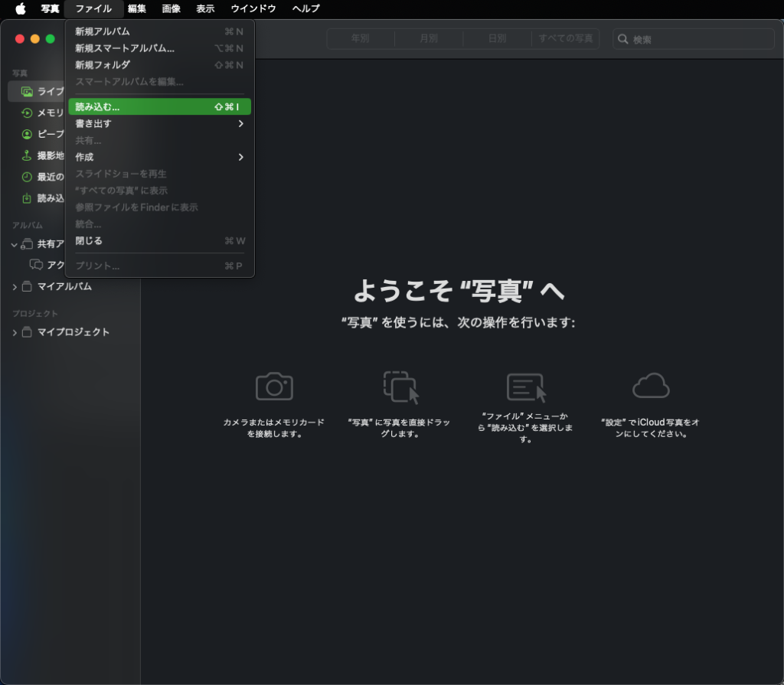The image size is (784, 685).
Task: Click the Places pin sidebar icon
Action: 27,155
